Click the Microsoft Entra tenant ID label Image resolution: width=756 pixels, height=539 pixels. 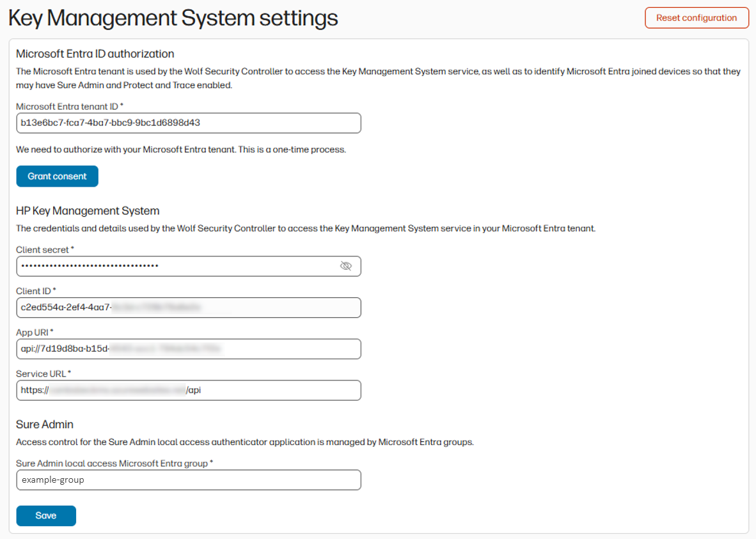coord(70,107)
